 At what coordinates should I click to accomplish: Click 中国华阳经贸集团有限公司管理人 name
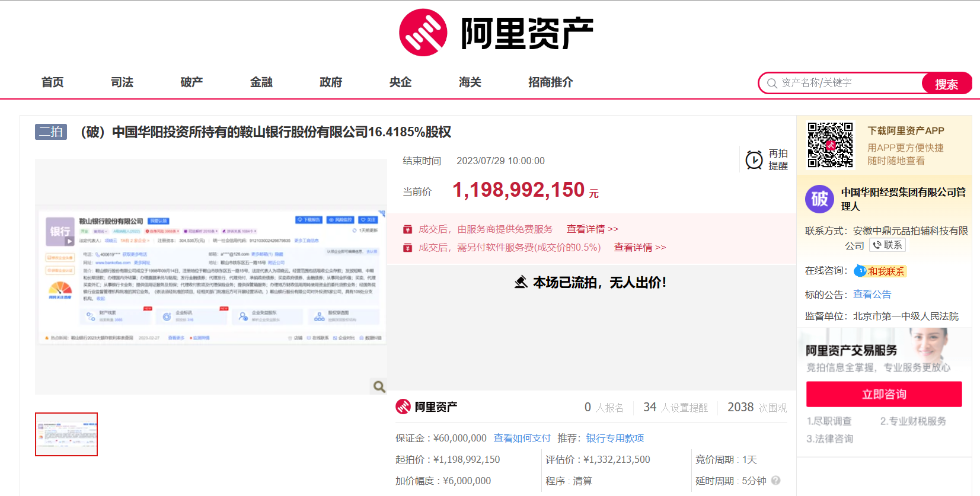904,199
